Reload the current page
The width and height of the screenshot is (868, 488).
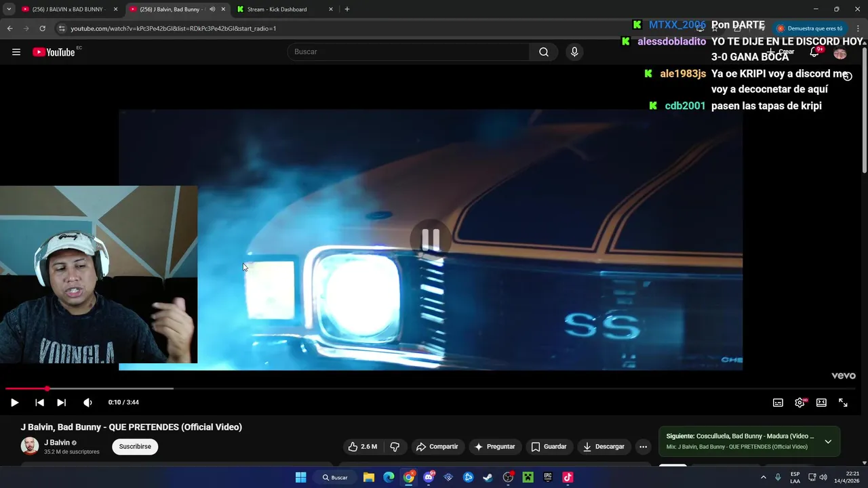(42, 28)
